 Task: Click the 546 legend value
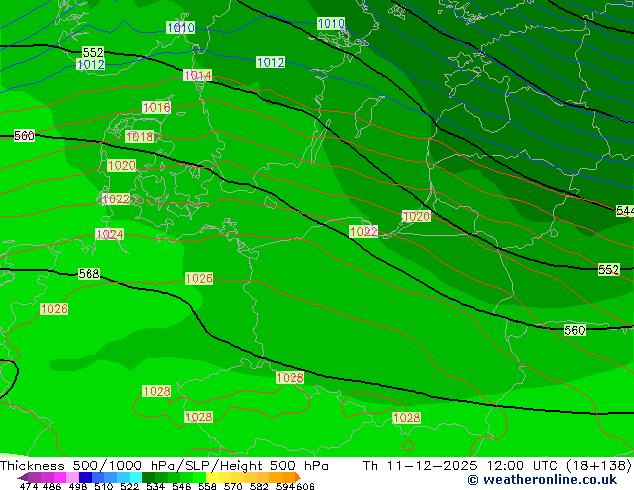pos(182,486)
